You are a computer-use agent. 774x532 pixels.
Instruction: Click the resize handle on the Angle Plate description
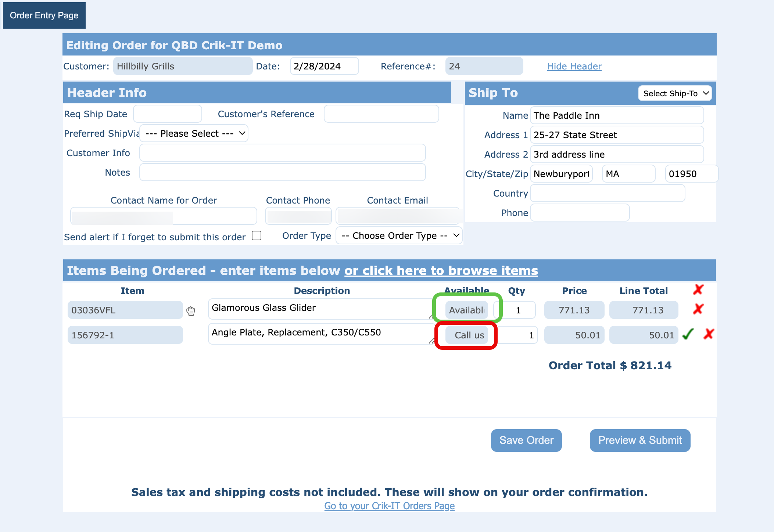pyautogui.click(x=431, y=341)
